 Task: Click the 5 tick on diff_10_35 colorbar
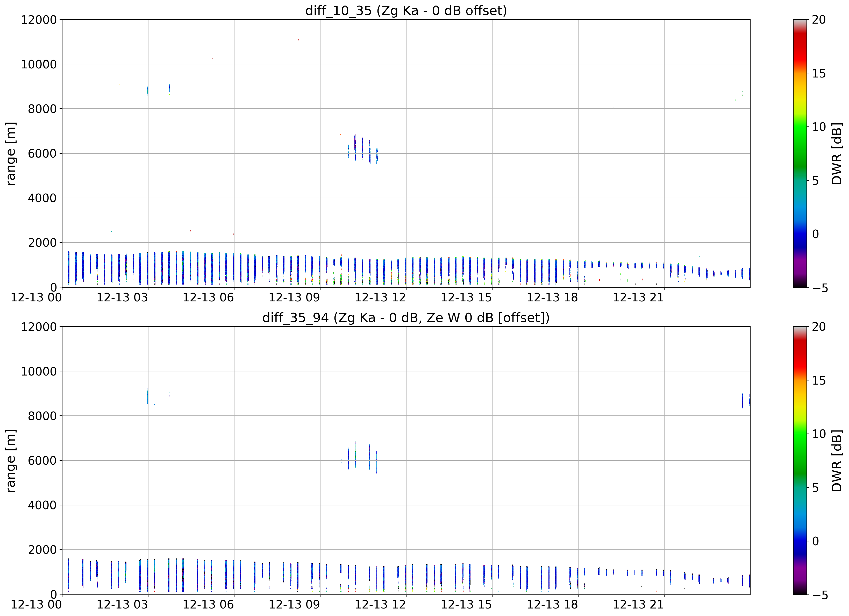[815, 181]
